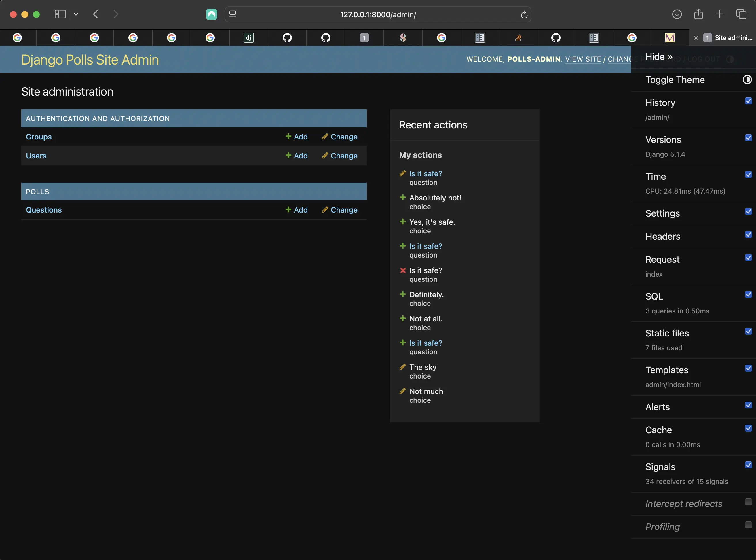This screenshot has height=560, width=756.
Task: Toggle the Safari sidebar button
Action: tap(60, 14)
